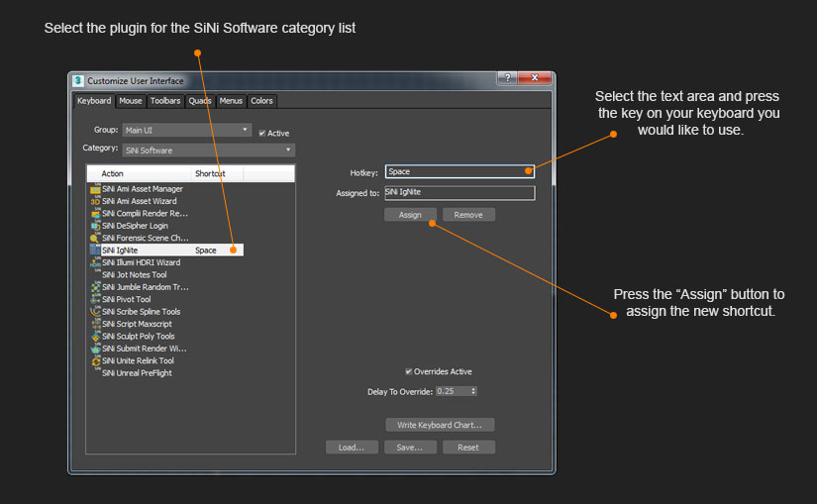Click the SiNi Scribe Spline Tools icon
The image size is (817, 504).
(x=95, y=312)
